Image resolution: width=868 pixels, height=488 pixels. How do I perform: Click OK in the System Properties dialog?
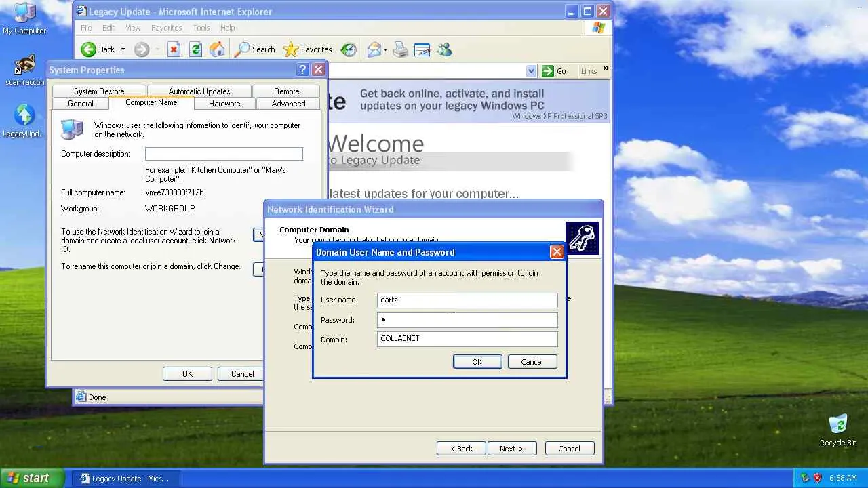pyautogui.click(x=187, y=374)
